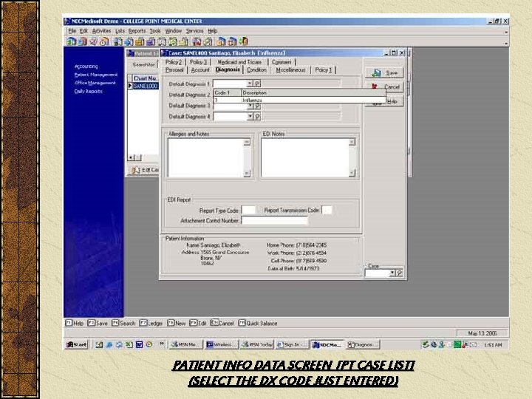Click the F11 Quick Balance shortcut
Viewport: 532px width, 399px height.
[258, 323]
